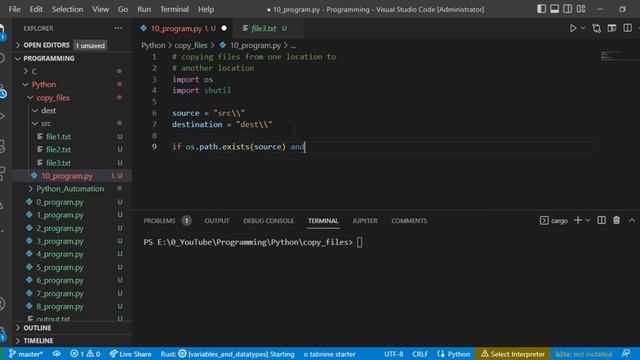This screenshot has height=360, width=640.
Task: Open the run options dropdown arrow
Action: pyautogui.click(x=583, y=28)
